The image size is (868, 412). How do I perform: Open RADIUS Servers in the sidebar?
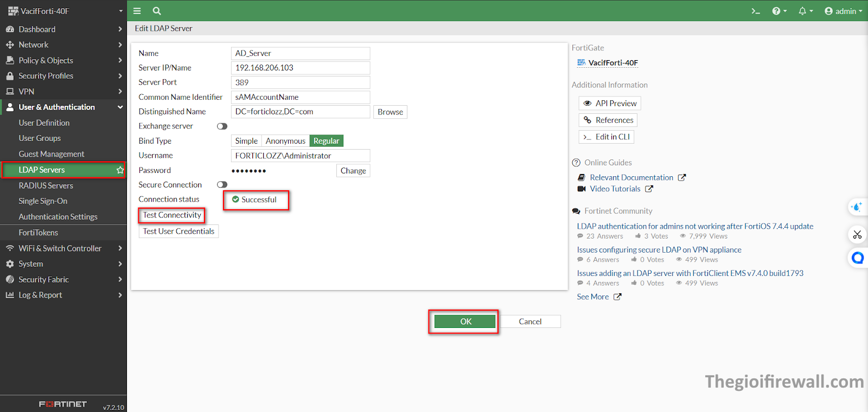pos(46,185)
